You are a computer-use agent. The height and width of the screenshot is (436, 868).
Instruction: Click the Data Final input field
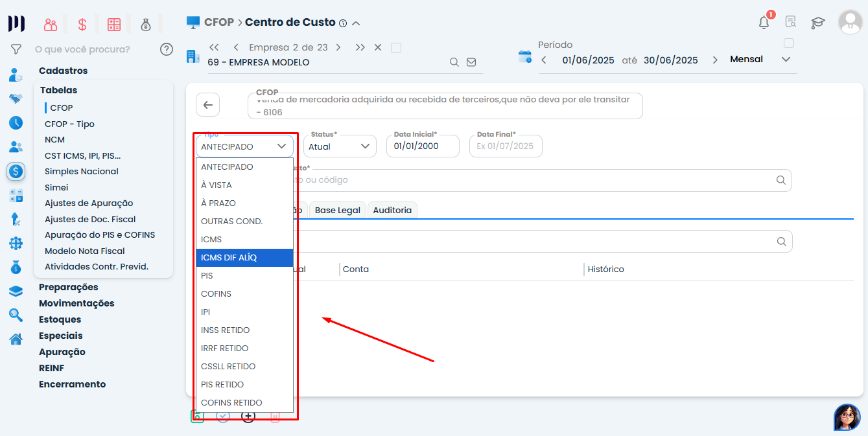[x=506, y=146]
